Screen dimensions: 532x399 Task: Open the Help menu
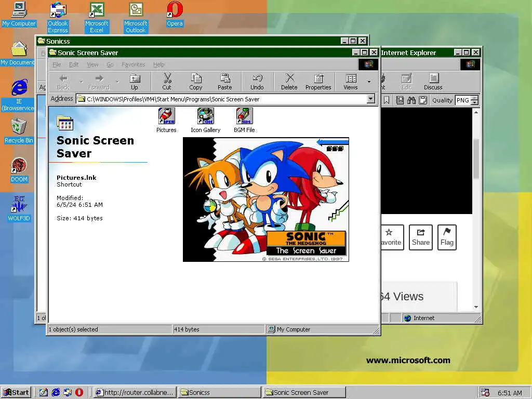159,64
